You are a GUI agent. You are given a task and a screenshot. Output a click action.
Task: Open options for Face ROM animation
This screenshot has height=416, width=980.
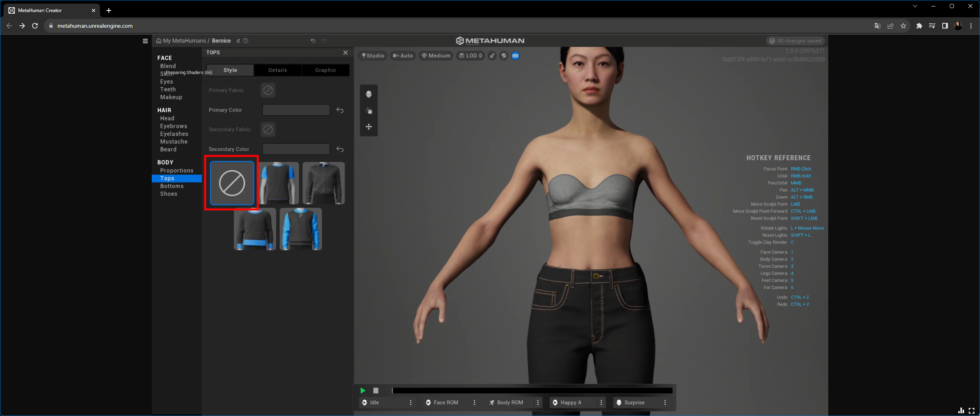[474, 403]
